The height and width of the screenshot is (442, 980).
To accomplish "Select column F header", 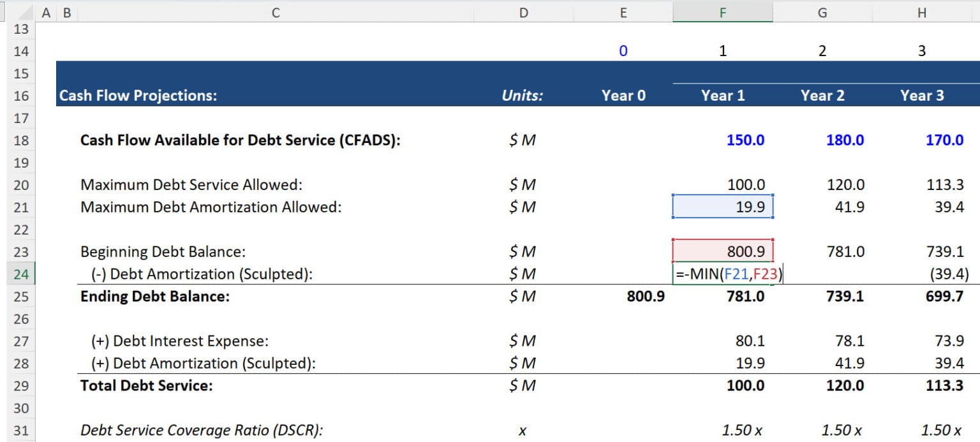I will pos(723,11).
